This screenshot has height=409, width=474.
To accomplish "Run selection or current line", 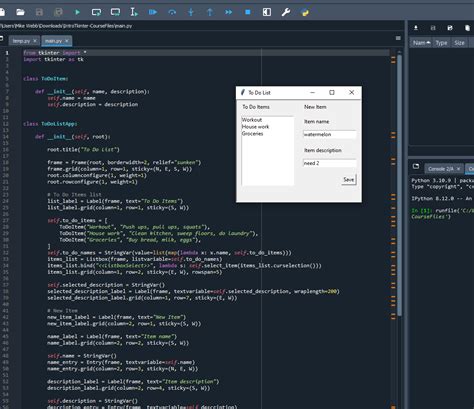I will (x=134, y=12).
